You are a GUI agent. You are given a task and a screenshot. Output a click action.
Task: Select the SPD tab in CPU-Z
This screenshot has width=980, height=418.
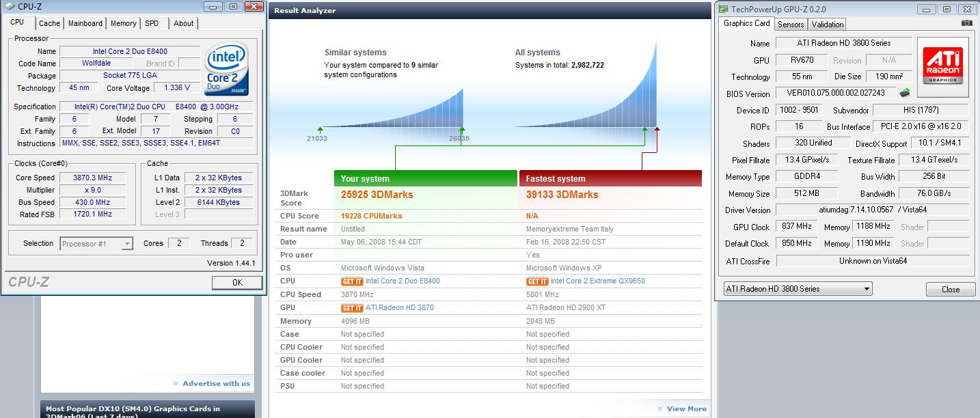pyautogui.click(x=152, y=23)
